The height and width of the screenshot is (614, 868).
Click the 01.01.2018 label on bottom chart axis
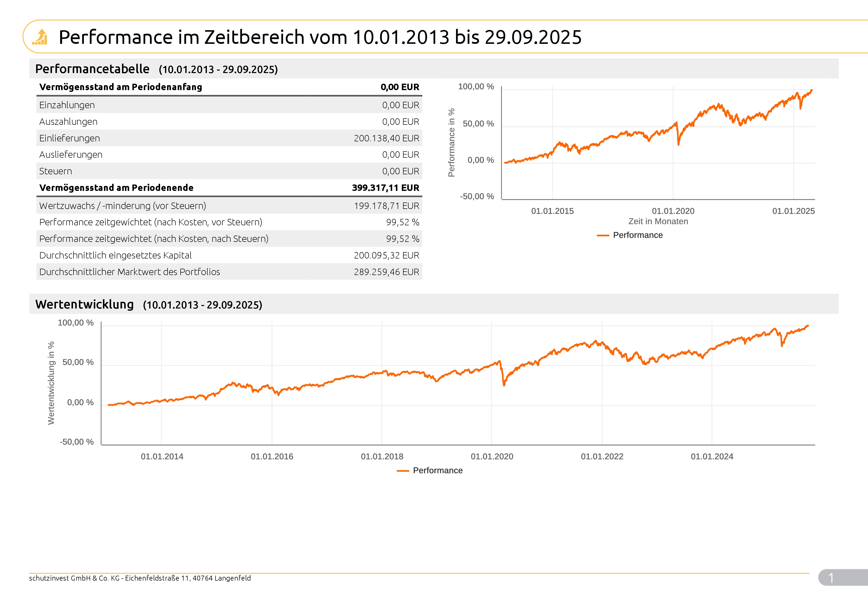382,456
